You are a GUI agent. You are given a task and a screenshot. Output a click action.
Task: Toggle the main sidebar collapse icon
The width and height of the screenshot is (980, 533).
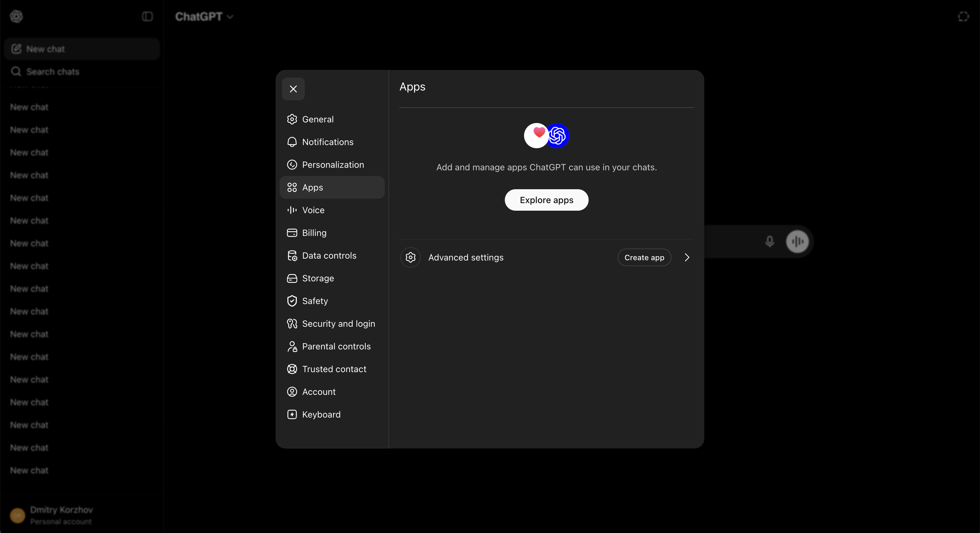[147, 16]
